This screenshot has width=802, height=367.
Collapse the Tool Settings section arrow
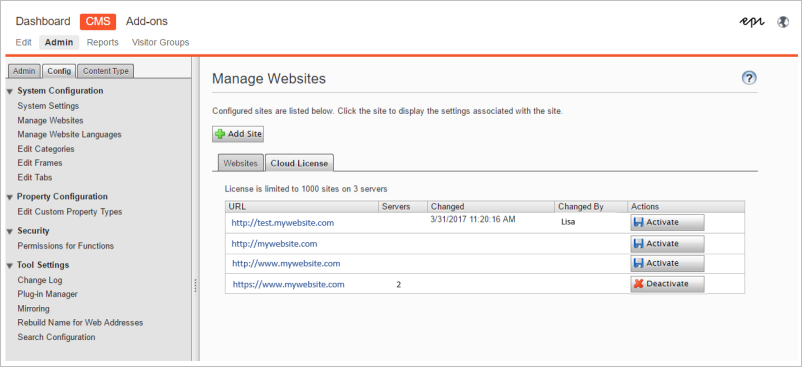click(x=10, y=266)
